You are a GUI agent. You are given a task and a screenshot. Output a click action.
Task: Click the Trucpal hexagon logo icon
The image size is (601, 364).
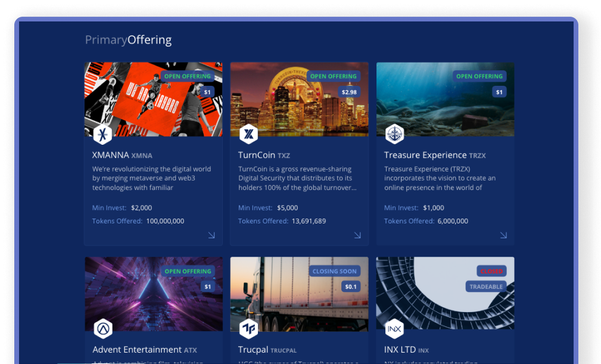(248, 329)
